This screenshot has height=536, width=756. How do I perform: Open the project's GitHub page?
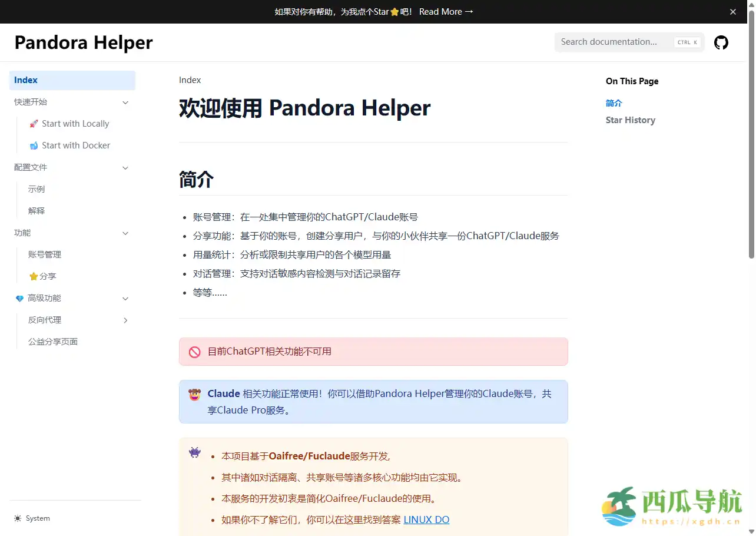(x=721, y=42)
